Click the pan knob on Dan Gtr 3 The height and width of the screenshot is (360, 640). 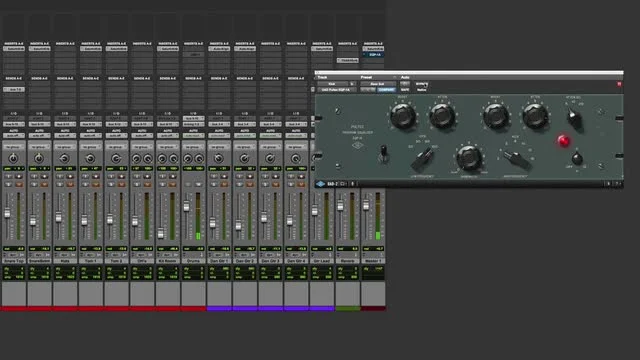click(x=270, y=158)
